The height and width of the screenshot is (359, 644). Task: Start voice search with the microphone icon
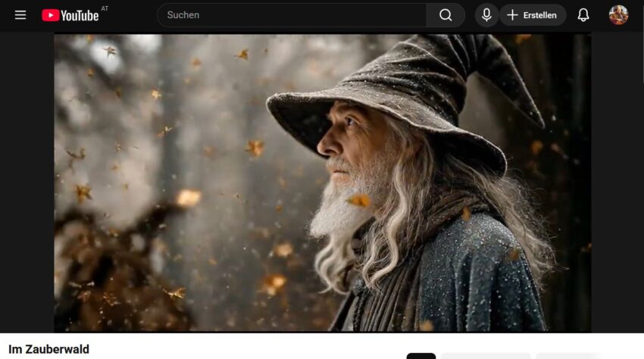[x=486, y=15]
